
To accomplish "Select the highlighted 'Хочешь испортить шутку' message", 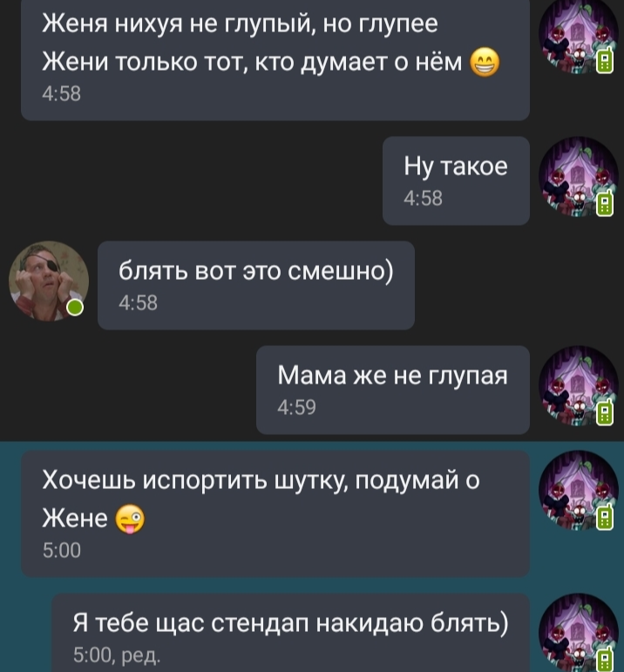I will pos(275,513).
